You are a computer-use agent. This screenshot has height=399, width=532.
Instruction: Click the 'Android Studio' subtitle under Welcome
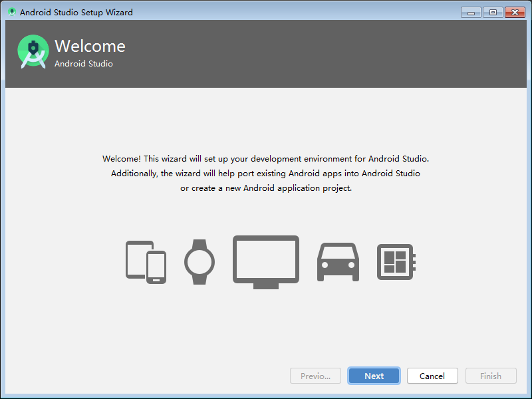click(84, 64)
